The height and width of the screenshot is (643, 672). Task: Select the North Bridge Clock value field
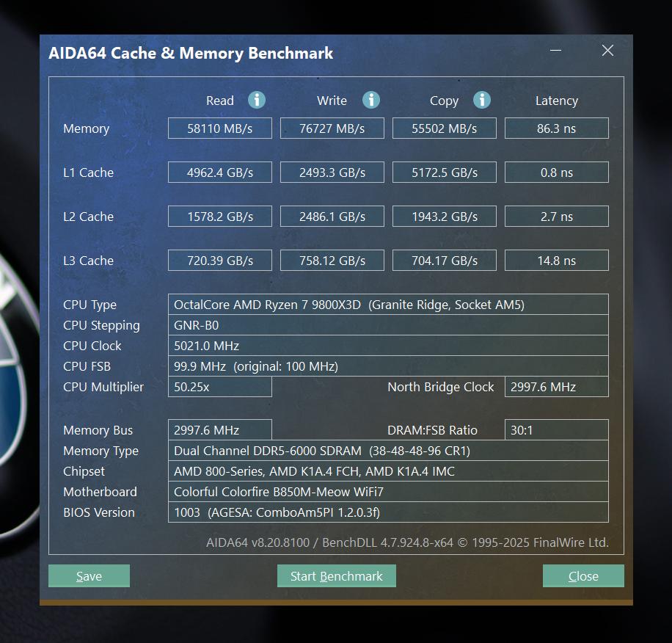[555, 387]
